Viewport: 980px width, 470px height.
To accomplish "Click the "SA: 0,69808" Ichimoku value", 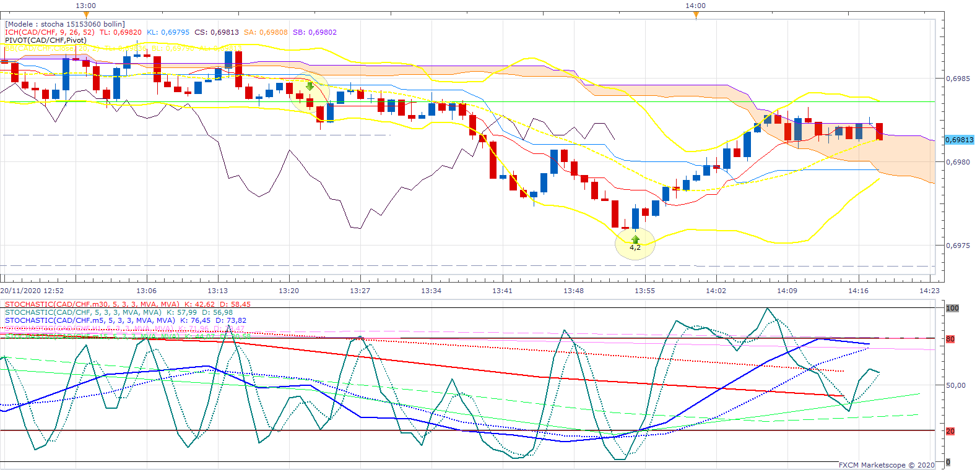I will click(266, 32).
